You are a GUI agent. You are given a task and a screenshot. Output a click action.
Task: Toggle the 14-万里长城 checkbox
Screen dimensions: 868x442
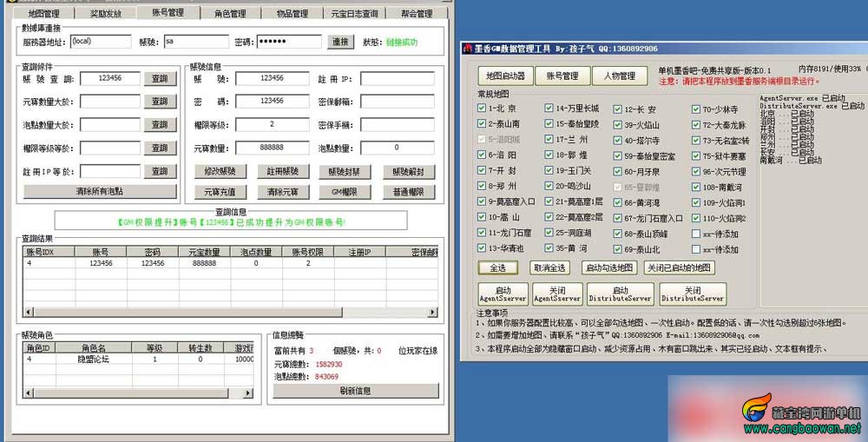coord(549,109)
